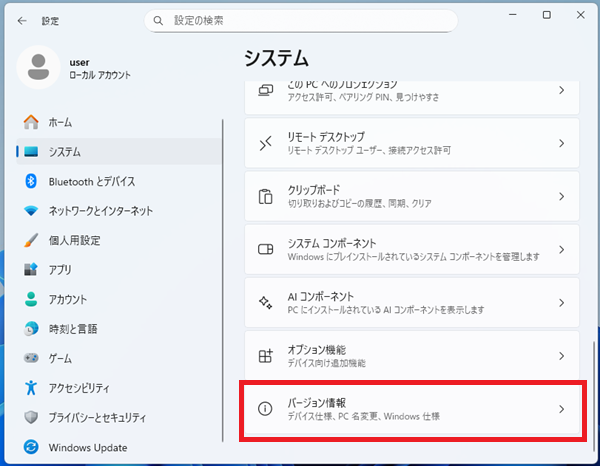600x466 pixels.
Task: Open バージョン情報 via its chevron
Action: pos(561,409)
